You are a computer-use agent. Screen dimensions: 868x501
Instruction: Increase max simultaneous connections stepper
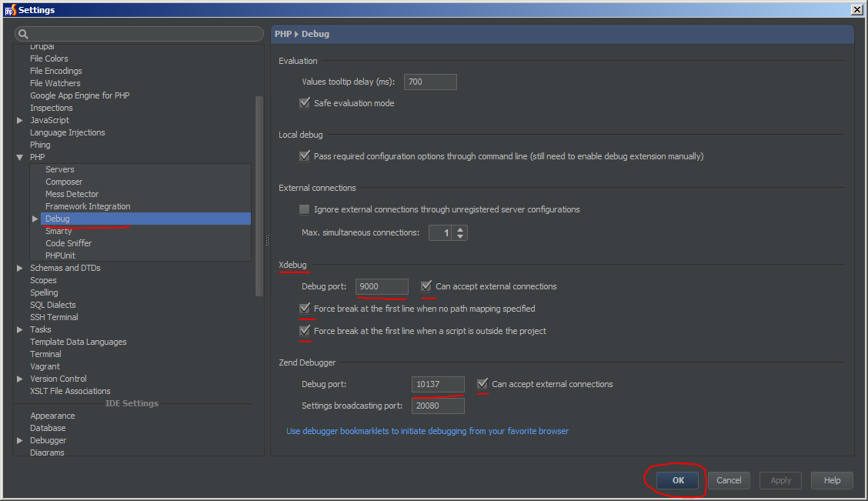460,229
